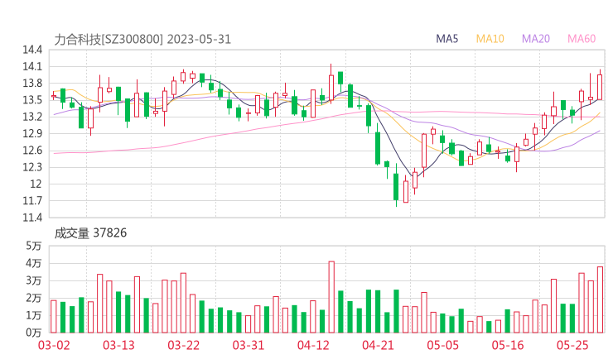Click the last red candlestick on the right
The image size is (613, 364).
(x=600, y=86)
